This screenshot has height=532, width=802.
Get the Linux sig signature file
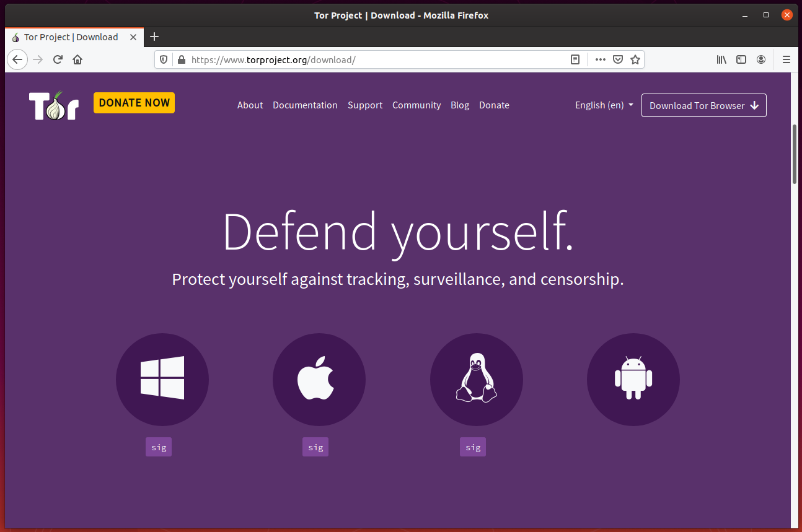[473, 447]
